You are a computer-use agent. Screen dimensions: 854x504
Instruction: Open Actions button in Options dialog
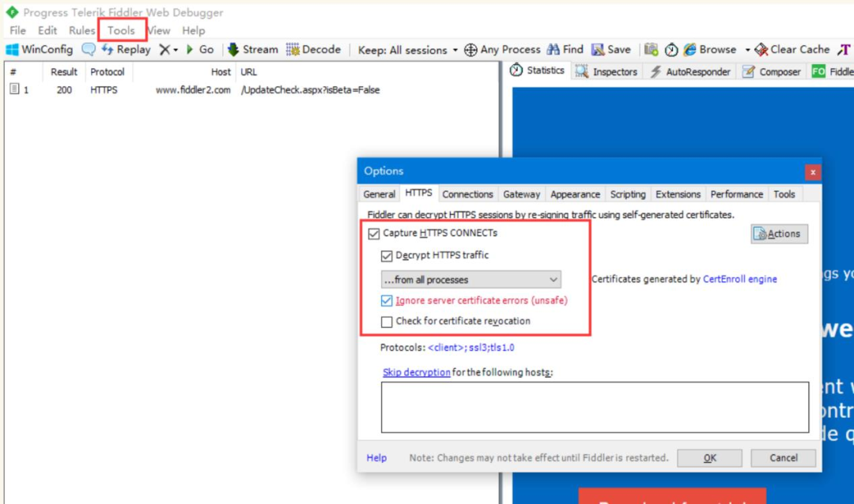tap(779, 234)
